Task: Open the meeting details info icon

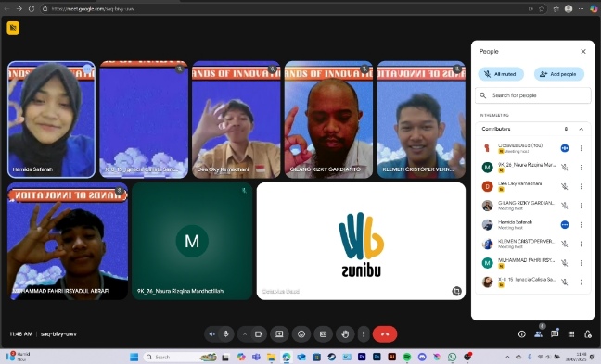Action: [521, 334]
